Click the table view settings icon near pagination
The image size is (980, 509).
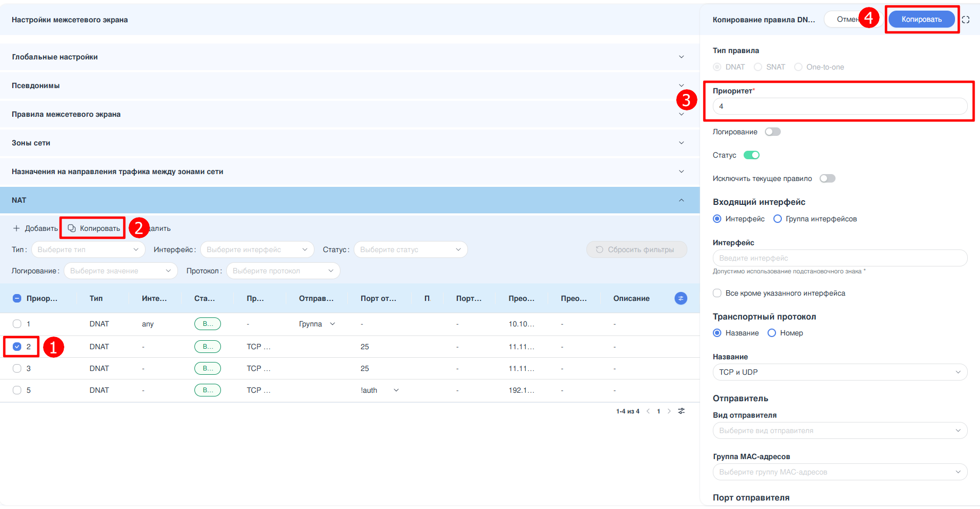tap(681, 411)
